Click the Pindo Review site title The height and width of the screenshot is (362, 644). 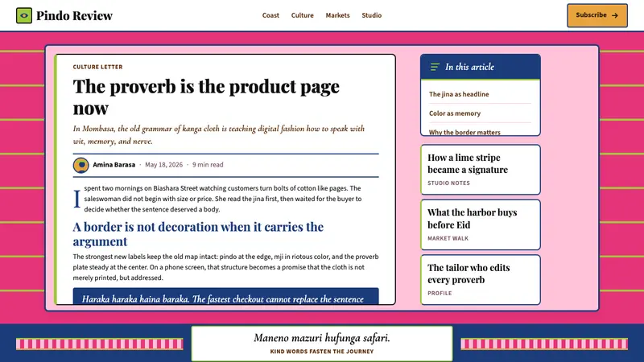(x=74, y=15)
